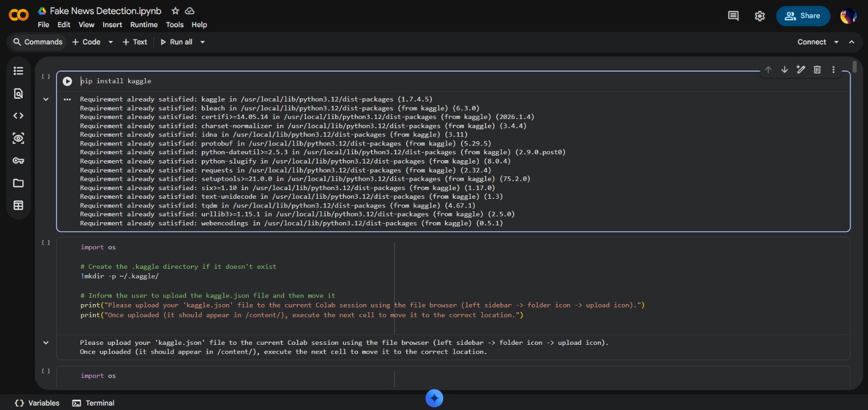Open Find and replace sidebar icon
868x410 pixels.
click(x=18, y=93)
